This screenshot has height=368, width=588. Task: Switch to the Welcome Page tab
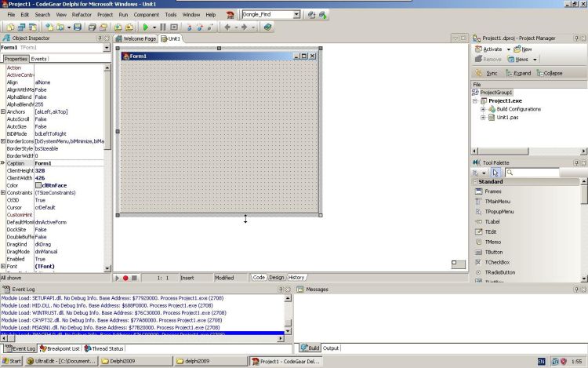point(136,38)
